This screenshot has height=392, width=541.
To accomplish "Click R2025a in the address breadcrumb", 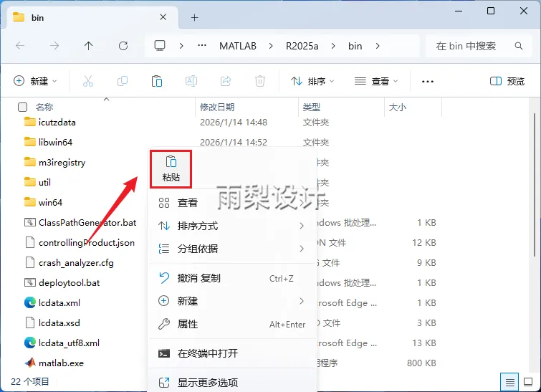I will (x=302, y=46).
